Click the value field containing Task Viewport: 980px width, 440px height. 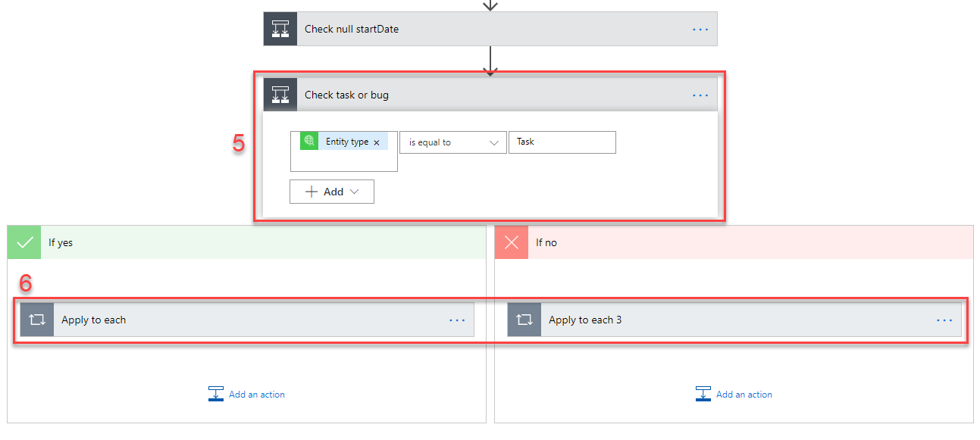click(562, 142)
